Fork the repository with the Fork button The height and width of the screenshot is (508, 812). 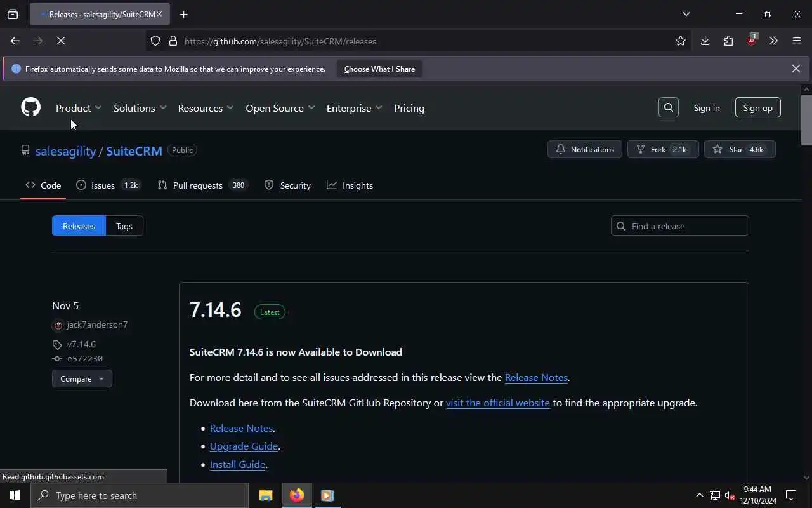tap(663, 150)
